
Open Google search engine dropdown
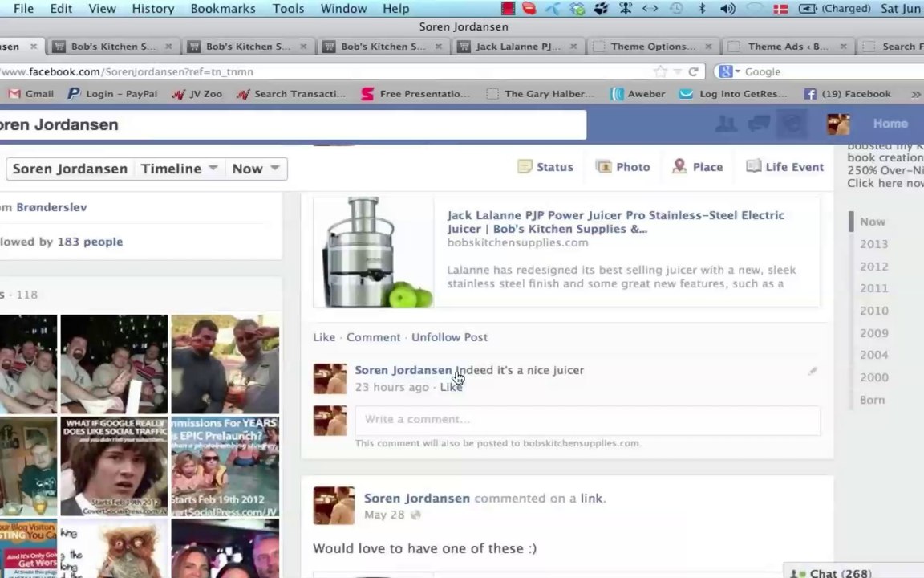[x=729, y=71]
